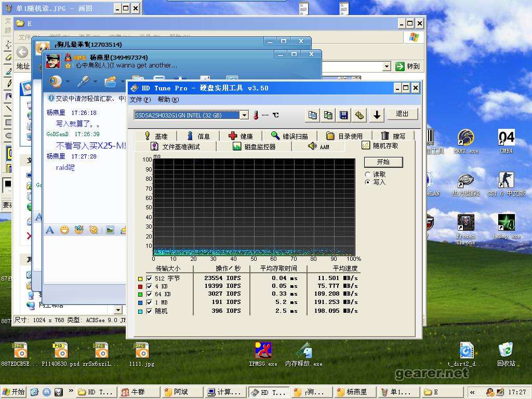Toggle the 随机 random checkbox
Viewport: 532px width, 399px height.
point(149,311)
